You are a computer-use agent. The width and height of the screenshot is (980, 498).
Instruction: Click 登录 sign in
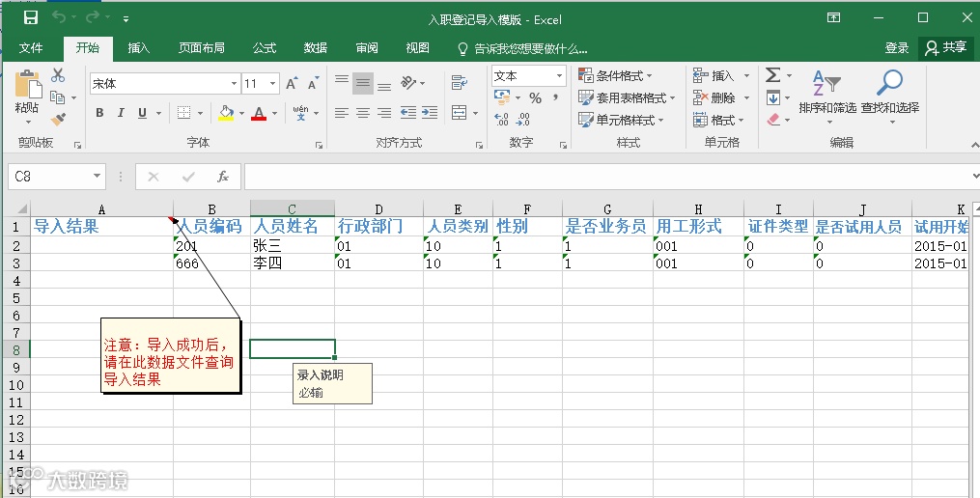pyautogui.click(x=897, y=48)
